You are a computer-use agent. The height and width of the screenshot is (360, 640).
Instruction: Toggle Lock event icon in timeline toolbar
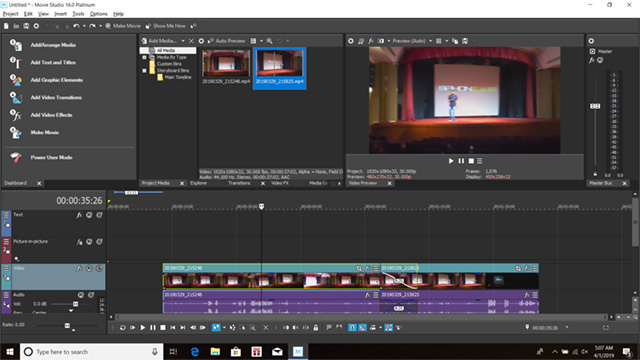pos(316,327)
